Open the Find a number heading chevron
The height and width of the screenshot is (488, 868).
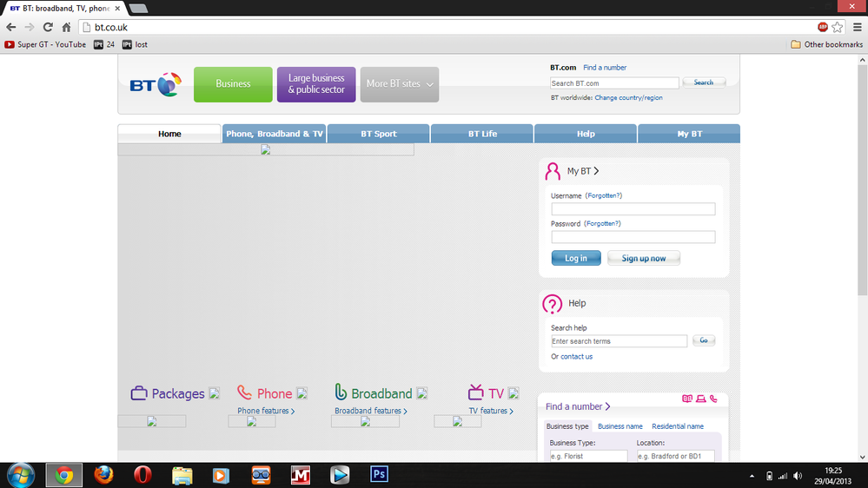coord(607,406)
